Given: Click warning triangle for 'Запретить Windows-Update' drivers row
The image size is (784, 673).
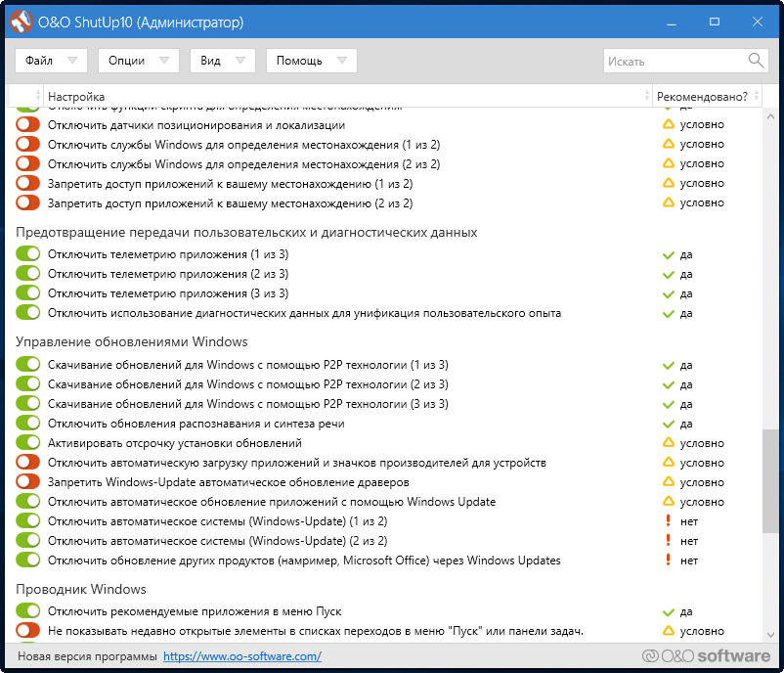Looking at the screenshot, I should pos(668,482).
